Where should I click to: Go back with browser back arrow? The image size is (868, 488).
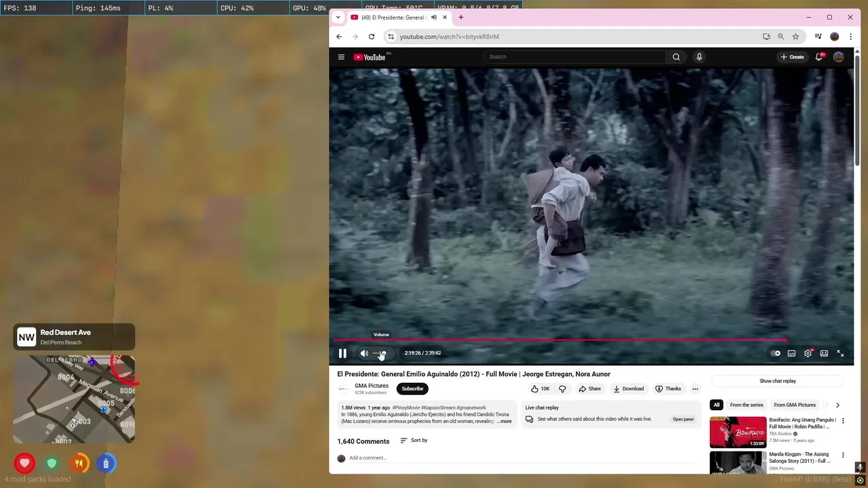(x=339, y=37)
